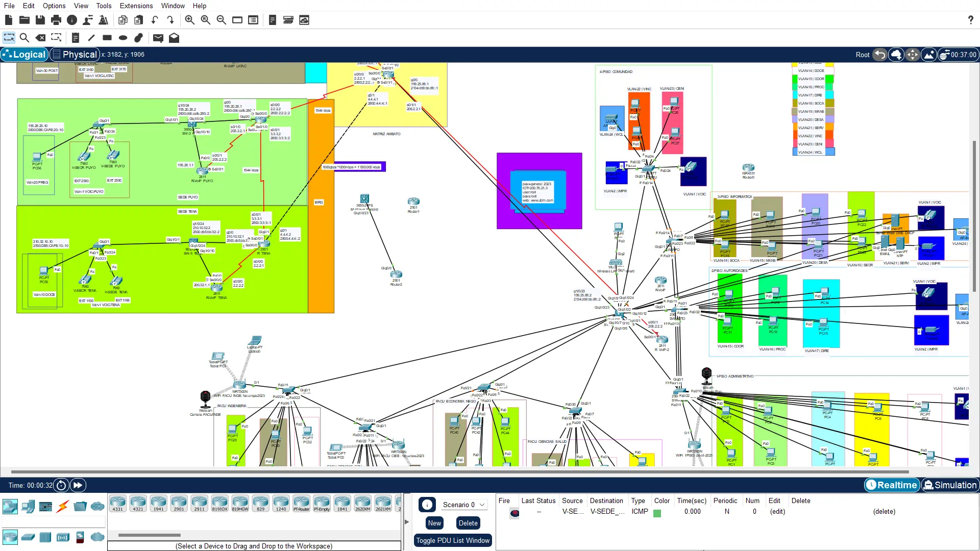This screenshot has height=551, width=980.
Task: Click Toggle PDU List Window button
Action: click(x=453, y=540)
